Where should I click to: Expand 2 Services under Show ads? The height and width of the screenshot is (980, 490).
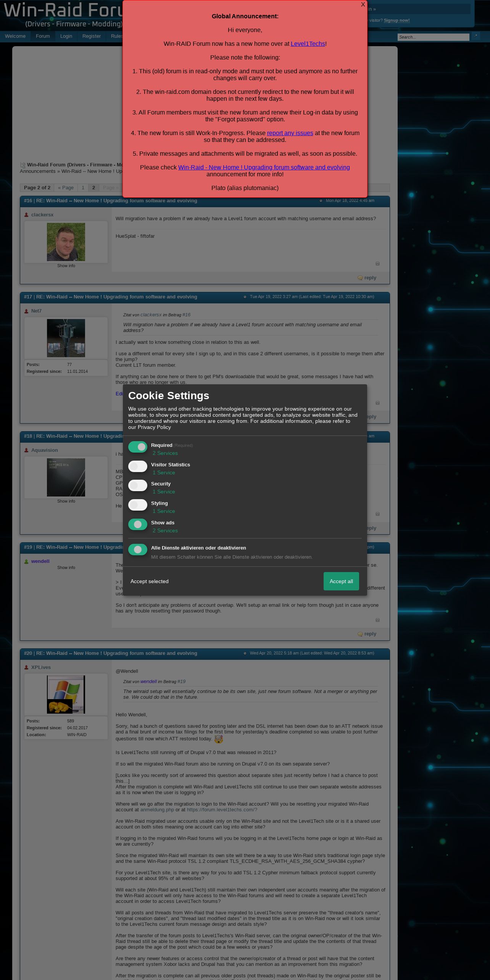point(165,531)
